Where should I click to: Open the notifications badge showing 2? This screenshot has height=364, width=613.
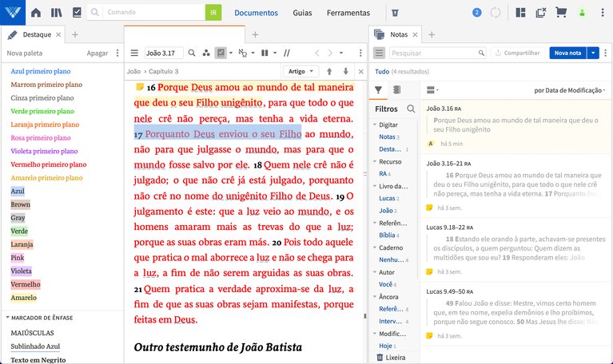pos(476,13)
